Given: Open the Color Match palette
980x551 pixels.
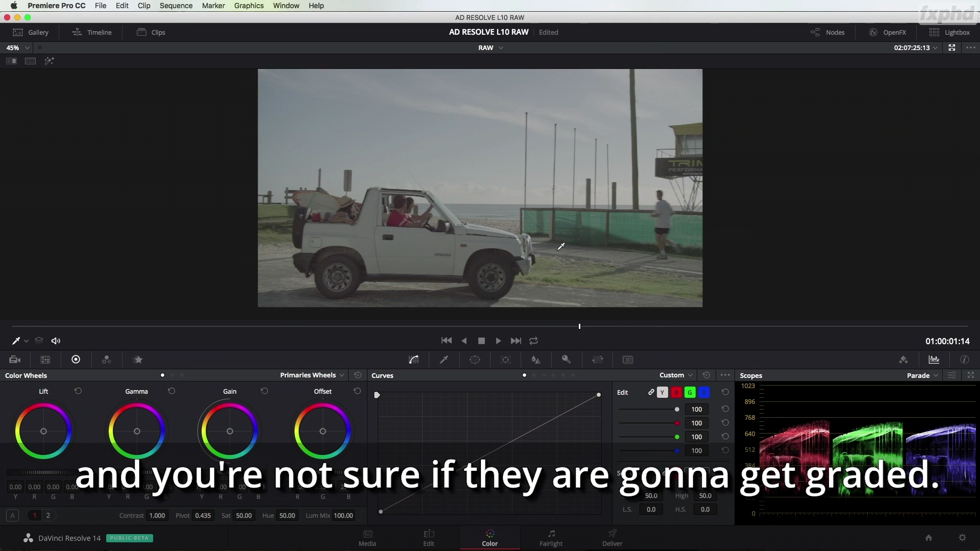Looking at the screenshot, I should coord(45,360).
